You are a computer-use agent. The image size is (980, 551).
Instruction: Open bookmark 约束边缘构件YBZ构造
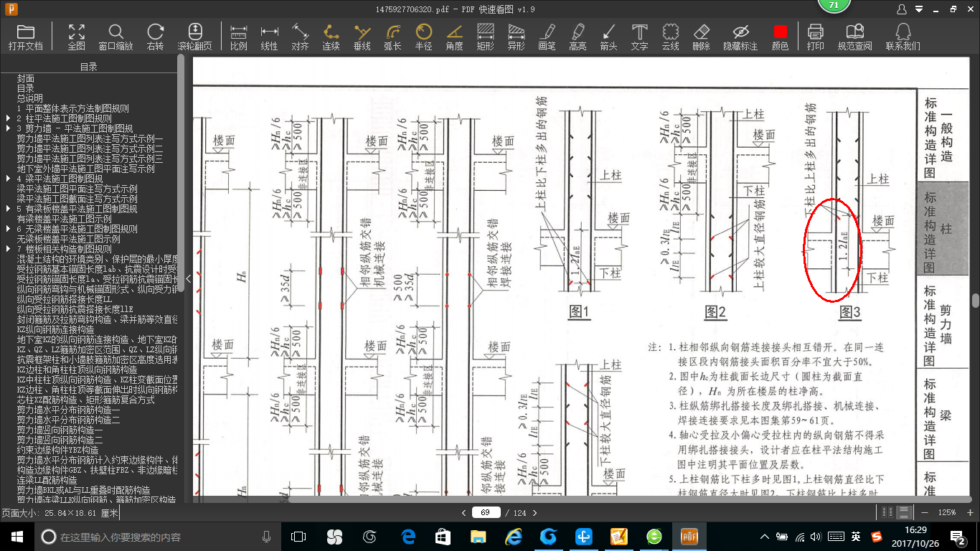pos(58,450)
